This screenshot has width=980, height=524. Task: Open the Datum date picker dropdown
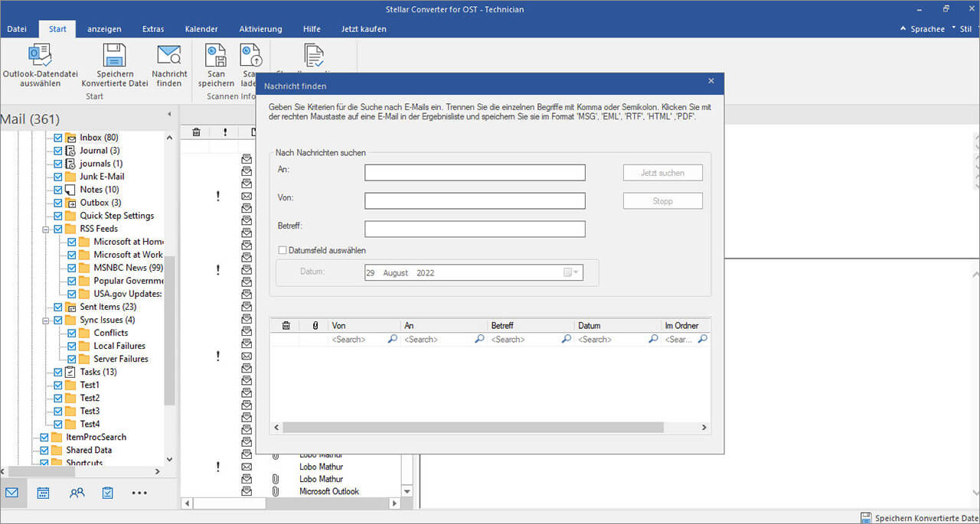(x=572, y=272)
